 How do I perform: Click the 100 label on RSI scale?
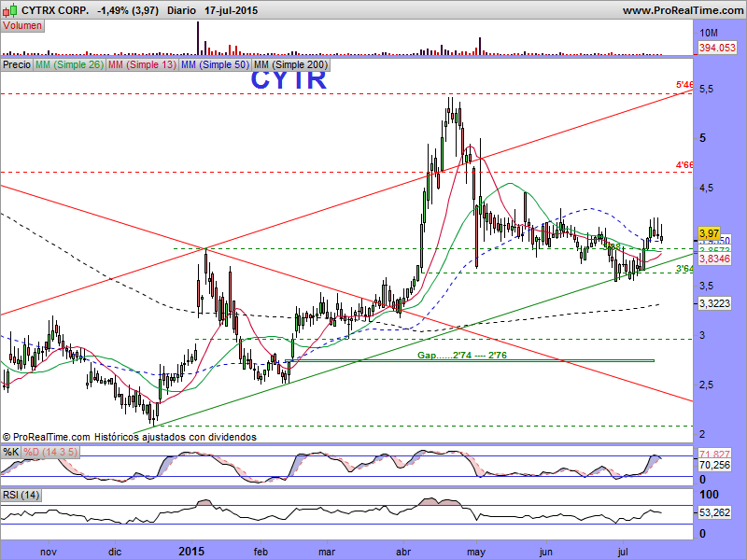coord(710,495)
